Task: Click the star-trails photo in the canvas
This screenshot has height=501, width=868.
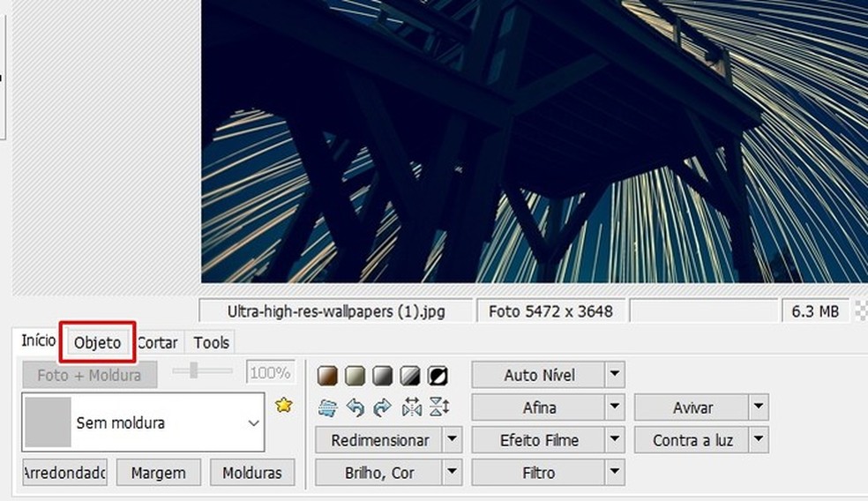Action: coord(535,141)
